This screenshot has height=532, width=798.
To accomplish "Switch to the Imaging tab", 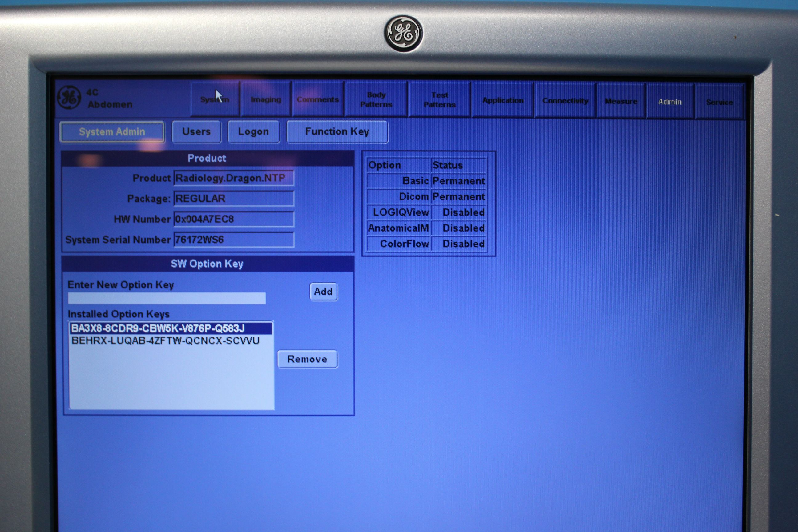I will [x=266, y=99].
